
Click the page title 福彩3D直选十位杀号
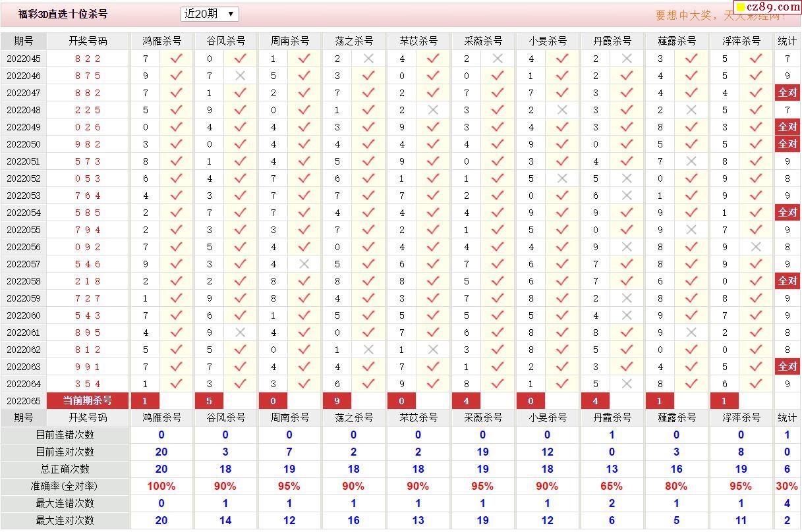coord(63,14)
